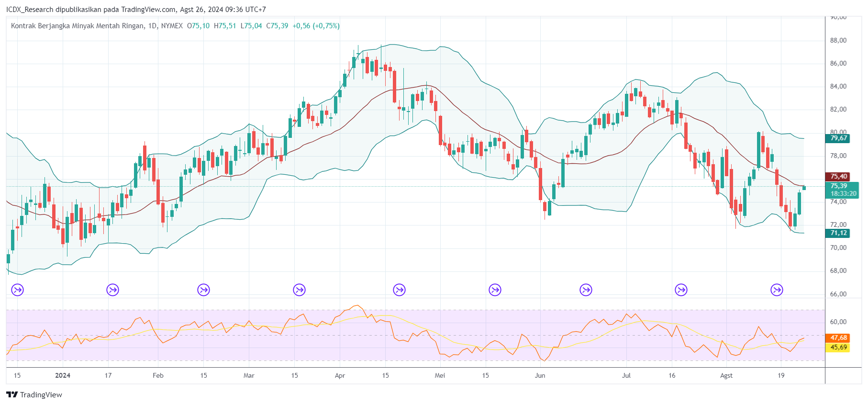Select the close value C75,39

[x=278, y=26]
